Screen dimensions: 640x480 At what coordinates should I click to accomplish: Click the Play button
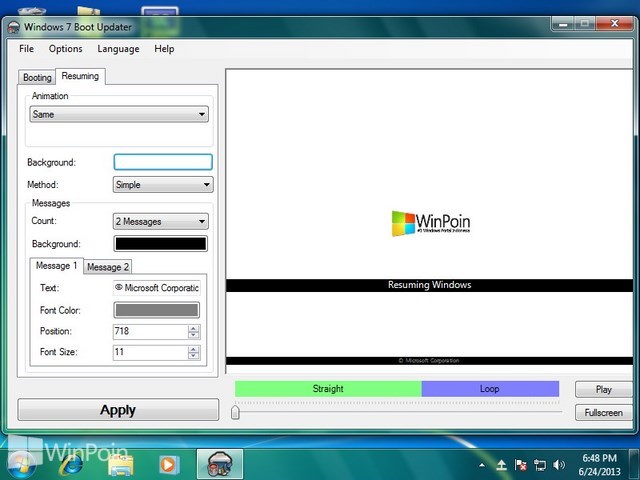pyautogui.click(x=603, y=389)
